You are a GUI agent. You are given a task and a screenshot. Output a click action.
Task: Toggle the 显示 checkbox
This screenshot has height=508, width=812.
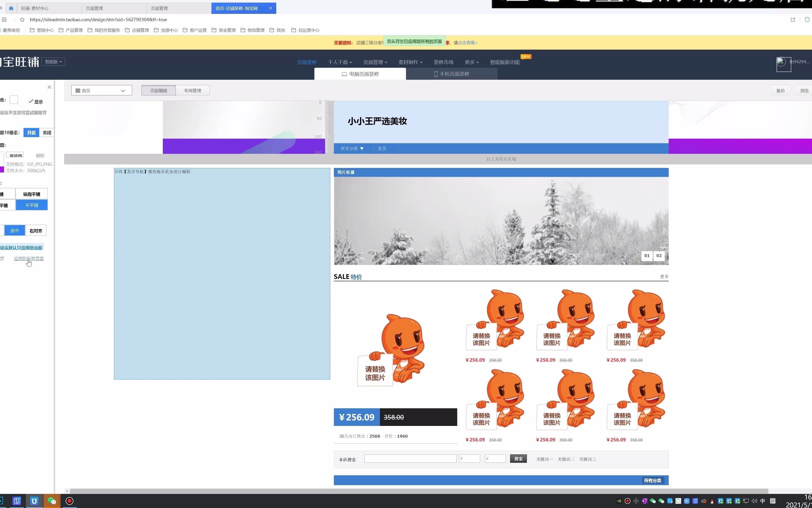click(x=31, y=101)
